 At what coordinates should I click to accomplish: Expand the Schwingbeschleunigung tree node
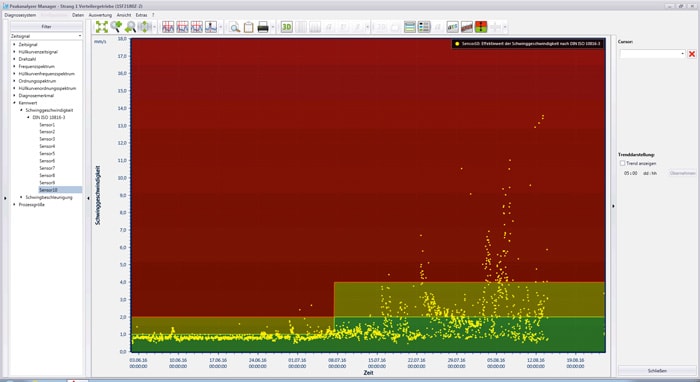pyautogui.click(x=21, y=197)
